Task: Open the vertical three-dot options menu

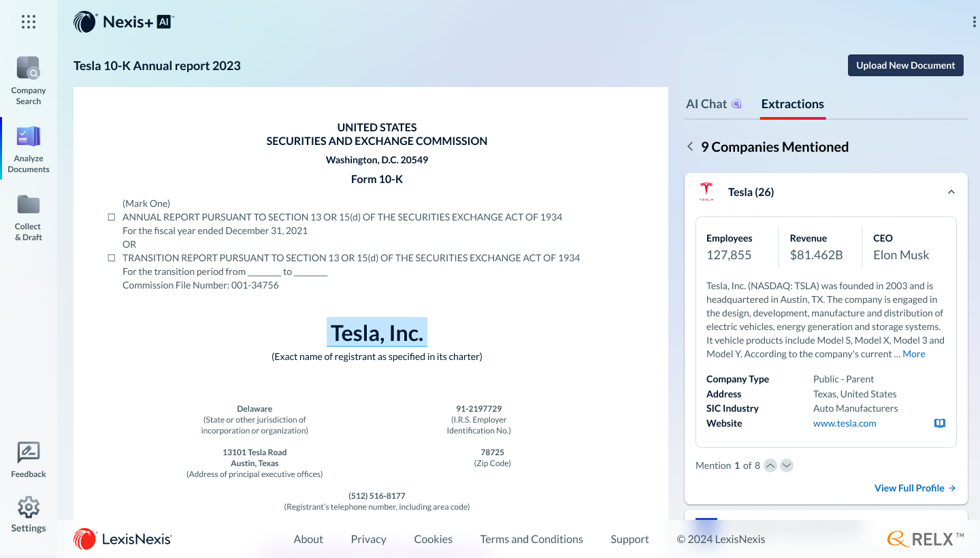Action: pyautogui.click(x=975, y=22)
